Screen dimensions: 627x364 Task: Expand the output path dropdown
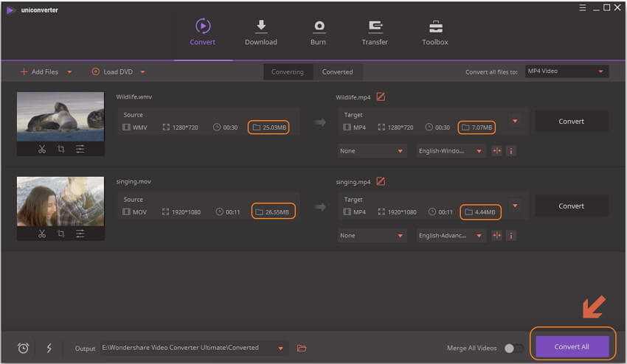tap(280, 348)
